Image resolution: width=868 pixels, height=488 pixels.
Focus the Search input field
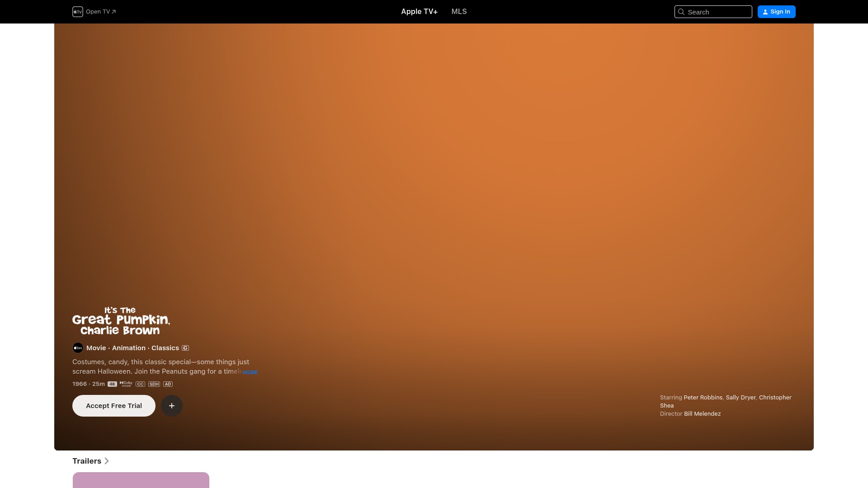tap(713, 12)
